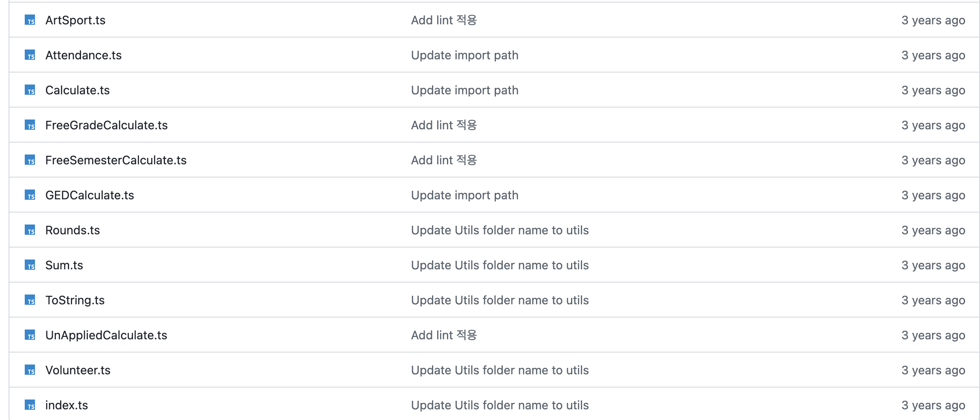980x420 pixels.
Task: Click the commit message for Volunteer.ts
Action: 500,370
